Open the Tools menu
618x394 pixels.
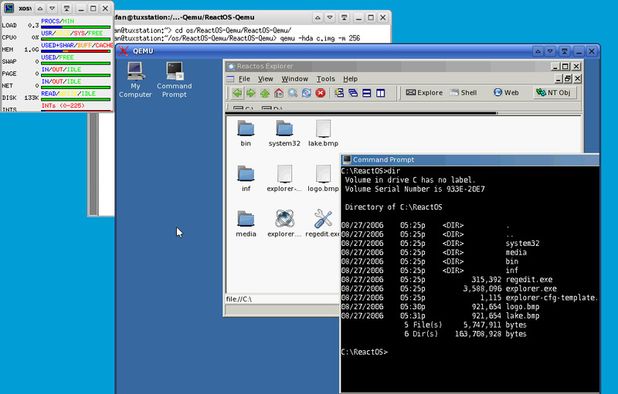point(326,79)
